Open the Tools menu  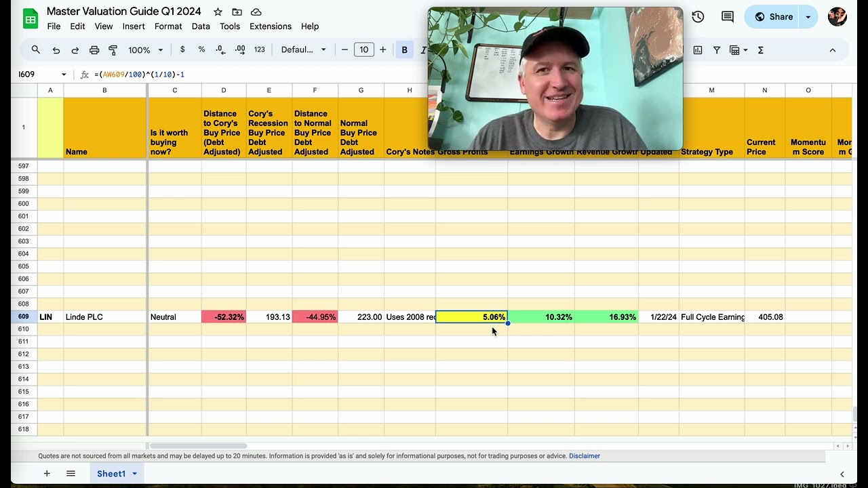[230, 26]
